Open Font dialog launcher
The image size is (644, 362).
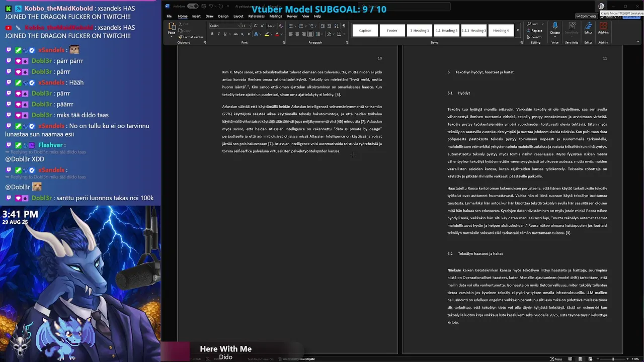point(284,43)
